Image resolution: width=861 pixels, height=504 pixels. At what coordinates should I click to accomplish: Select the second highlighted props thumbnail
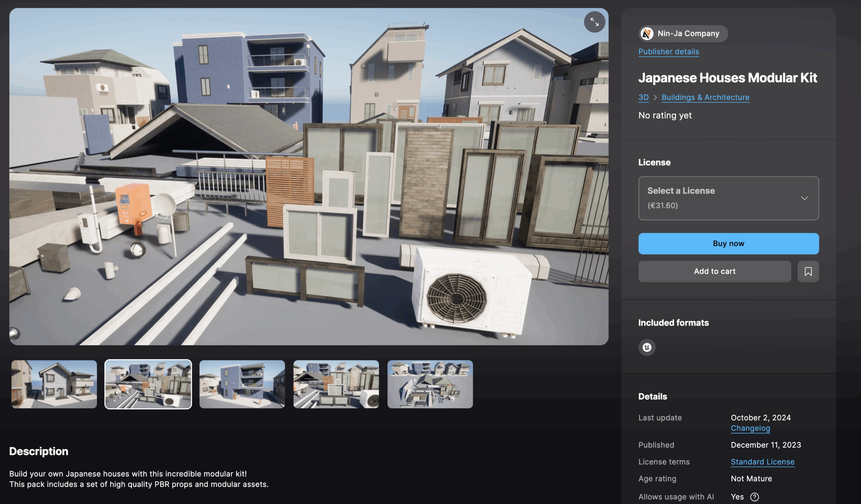coord(148,384)
